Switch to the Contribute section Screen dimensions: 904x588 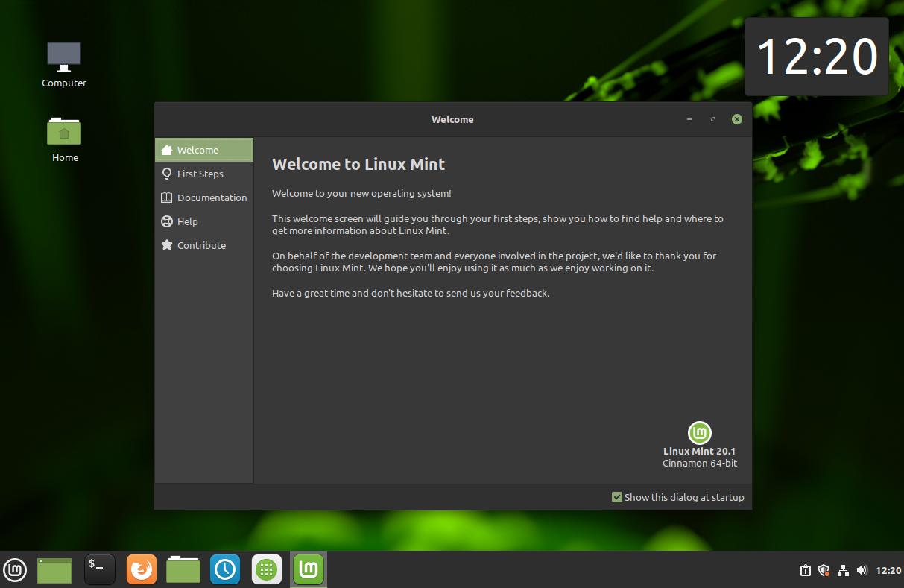coord(204,245)
